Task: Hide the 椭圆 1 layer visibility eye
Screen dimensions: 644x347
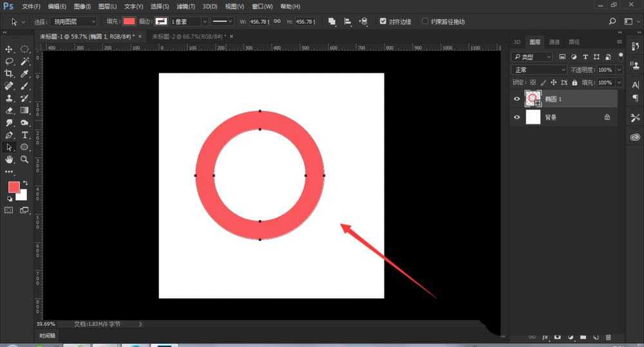Action: coord(516,98)
